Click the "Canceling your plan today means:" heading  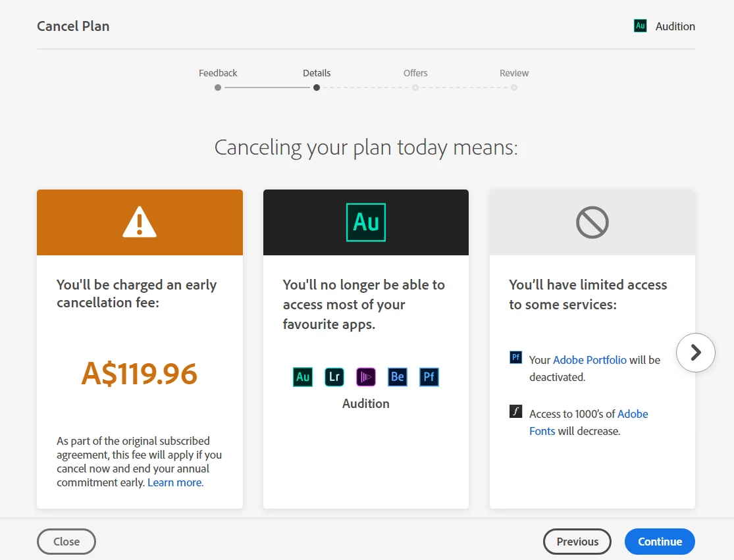pos(366,148)
